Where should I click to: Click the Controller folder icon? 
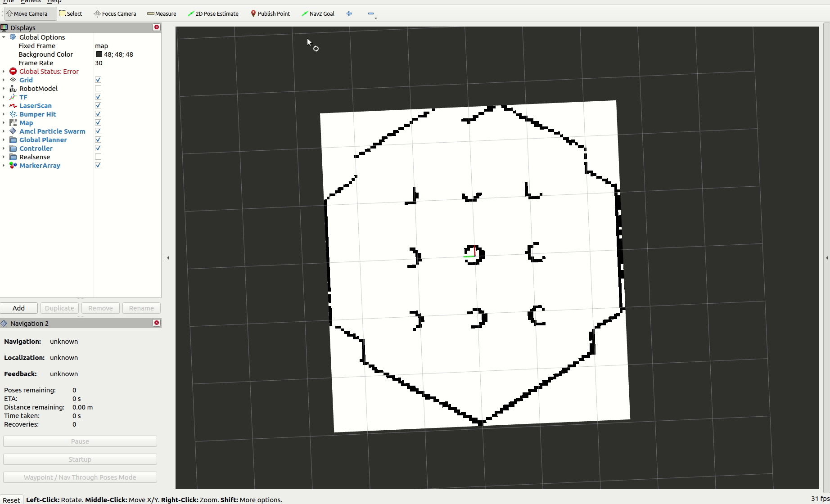coord(13,148)
